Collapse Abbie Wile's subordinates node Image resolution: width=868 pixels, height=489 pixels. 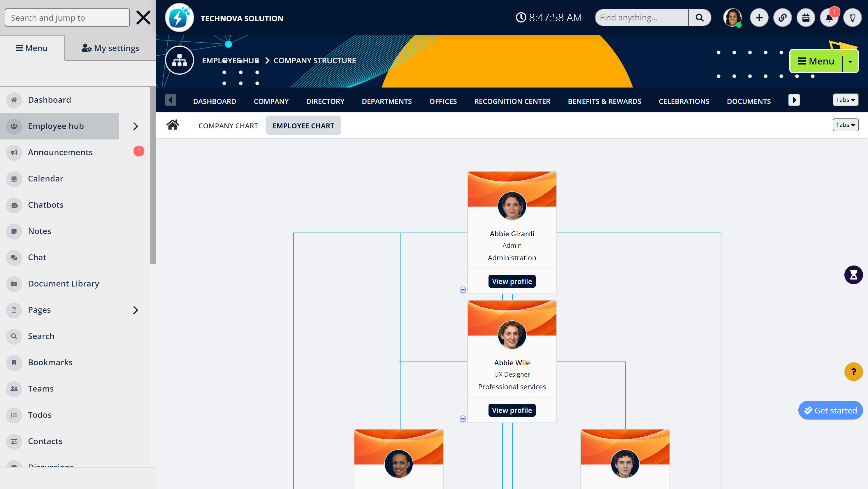pos(463,418)
